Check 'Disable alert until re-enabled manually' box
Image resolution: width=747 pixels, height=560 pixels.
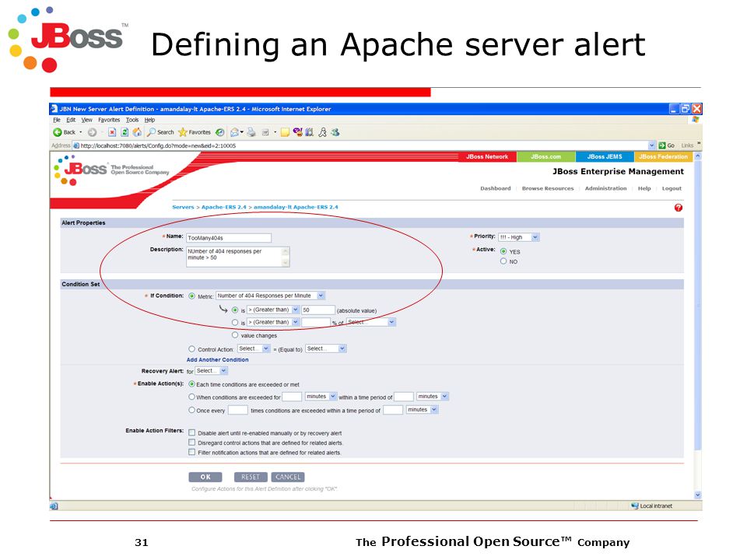pos(192,433)
